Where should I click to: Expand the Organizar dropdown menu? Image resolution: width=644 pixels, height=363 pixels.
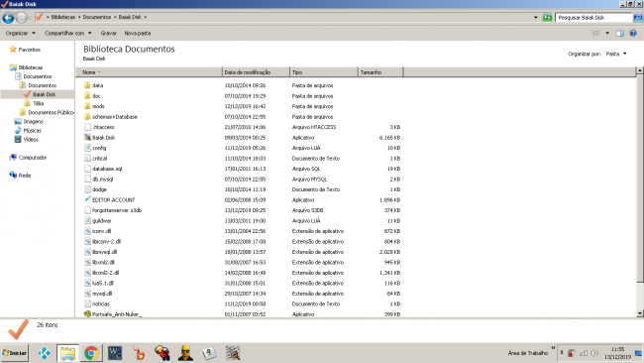tap(20, 34)
